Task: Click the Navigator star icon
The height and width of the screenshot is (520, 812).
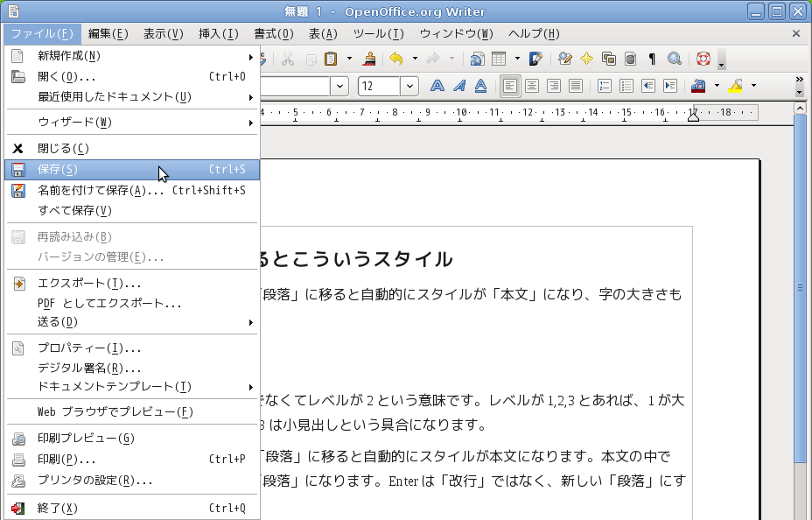Action: pyautogui.click(x=586, y=60)
